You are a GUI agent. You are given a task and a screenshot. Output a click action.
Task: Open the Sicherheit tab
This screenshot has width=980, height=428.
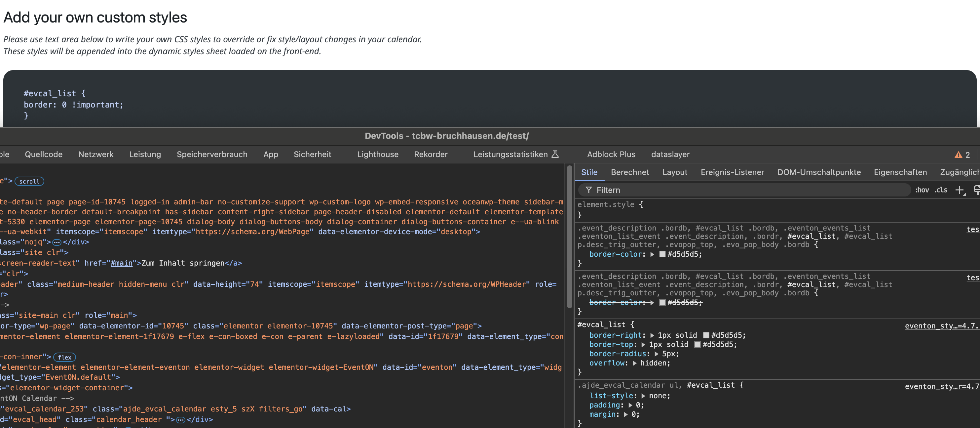312,154
